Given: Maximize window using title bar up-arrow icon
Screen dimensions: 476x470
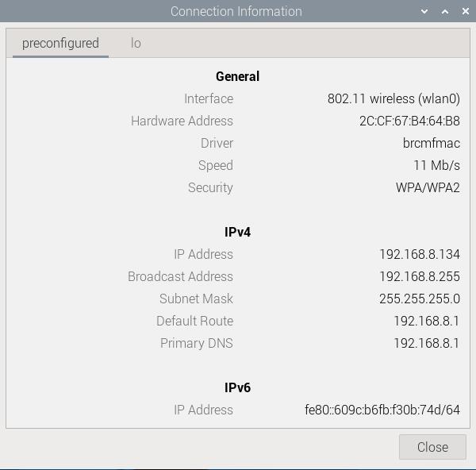Looking at the screenshot, I should (445, 12).
